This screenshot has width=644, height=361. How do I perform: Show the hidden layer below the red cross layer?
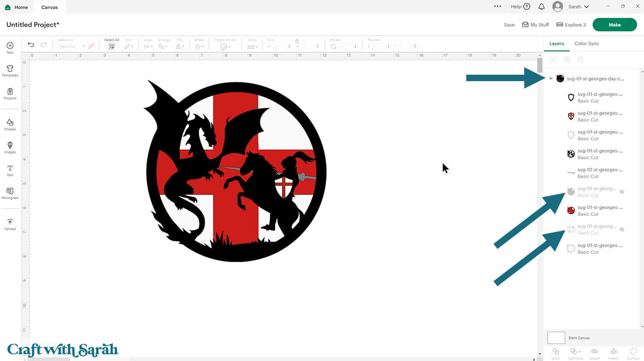tap(622, 230)
